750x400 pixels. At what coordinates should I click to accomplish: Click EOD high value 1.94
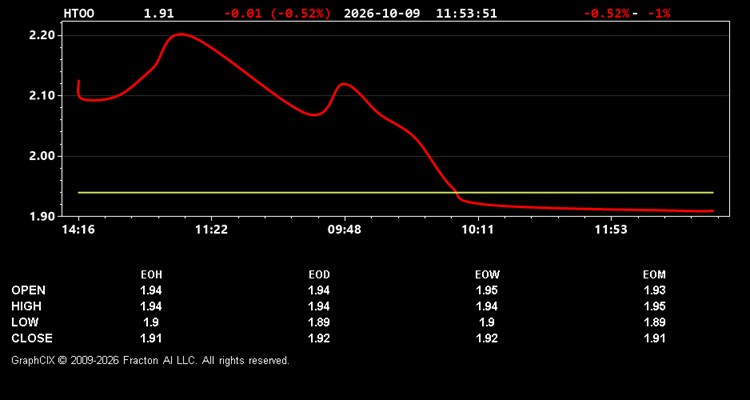(319, 306)
